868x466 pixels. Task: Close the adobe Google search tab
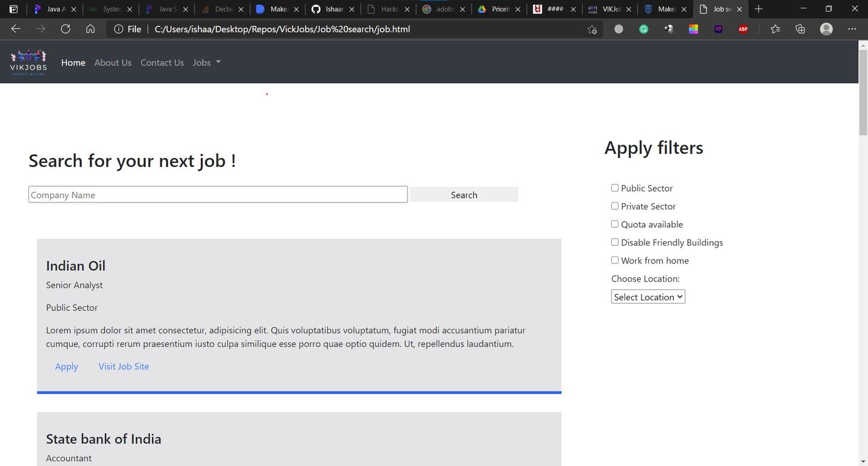pyautogui.click(x=462, y=9)
